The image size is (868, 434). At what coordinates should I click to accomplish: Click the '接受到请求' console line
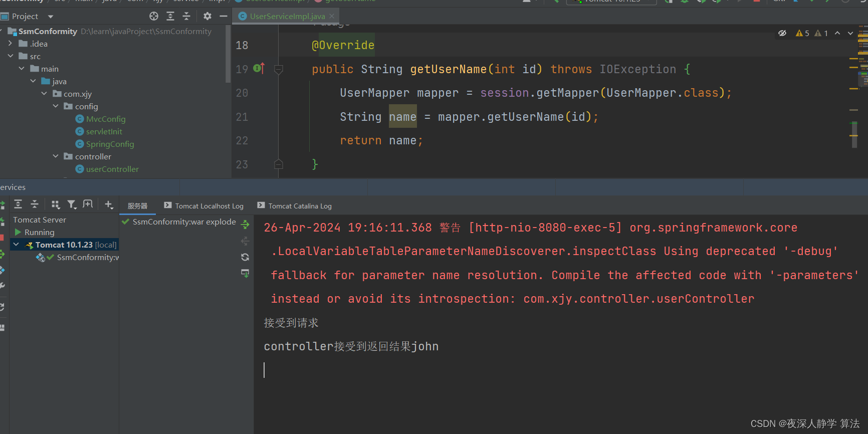click(x=291, y=323)
